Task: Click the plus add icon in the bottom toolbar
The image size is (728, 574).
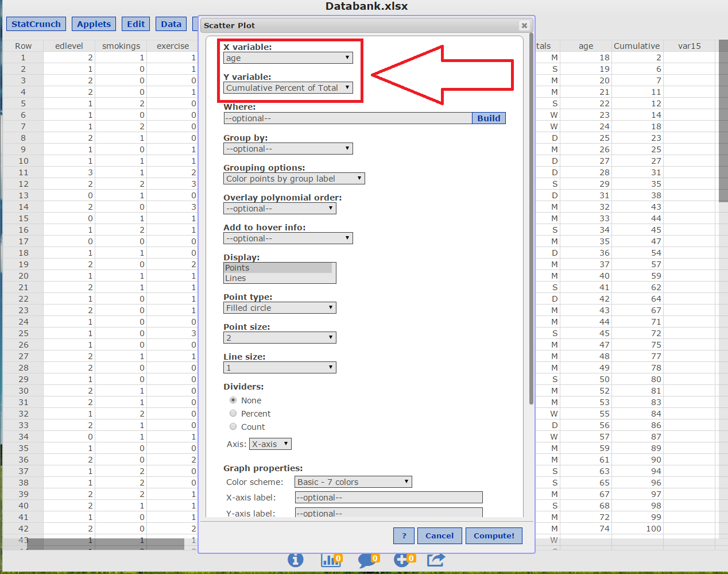Action: coord(404,559)
